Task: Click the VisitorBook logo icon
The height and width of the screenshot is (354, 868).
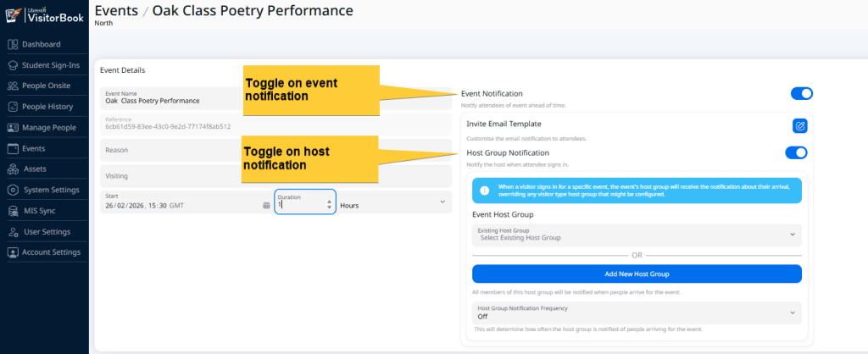Action: (12, 14)
